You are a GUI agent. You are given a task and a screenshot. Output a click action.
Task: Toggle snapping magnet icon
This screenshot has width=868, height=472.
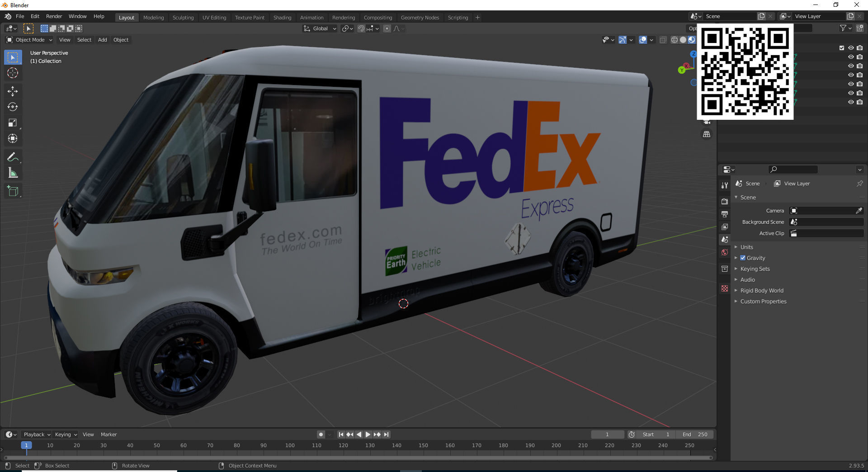coord(361,28)
